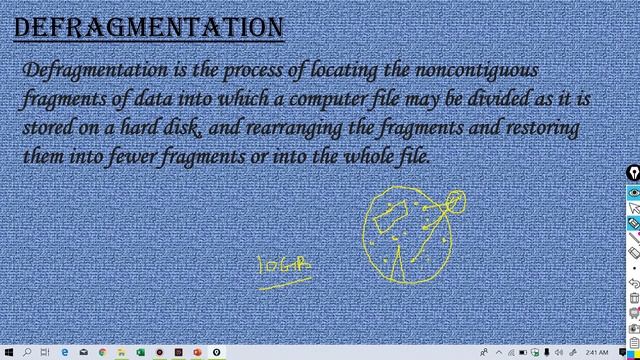
Task: Clear all ink with the trash icon
Action: (633, 298)
